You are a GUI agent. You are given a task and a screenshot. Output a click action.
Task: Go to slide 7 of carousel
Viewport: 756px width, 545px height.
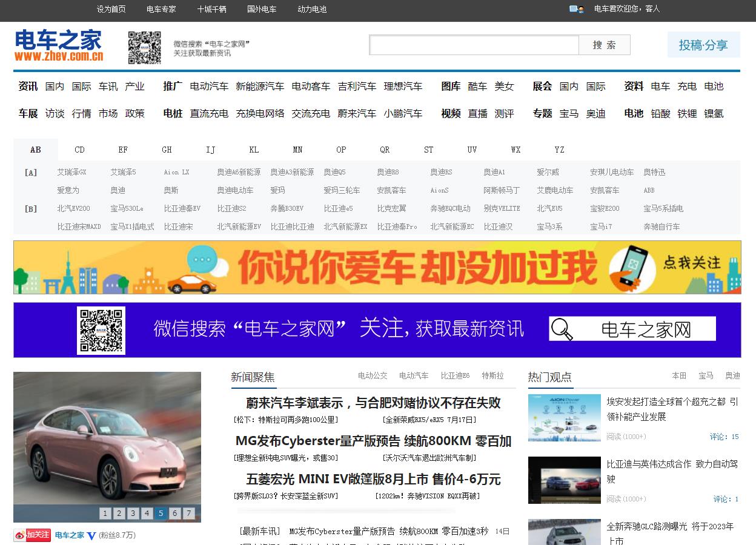coord(189,514)
